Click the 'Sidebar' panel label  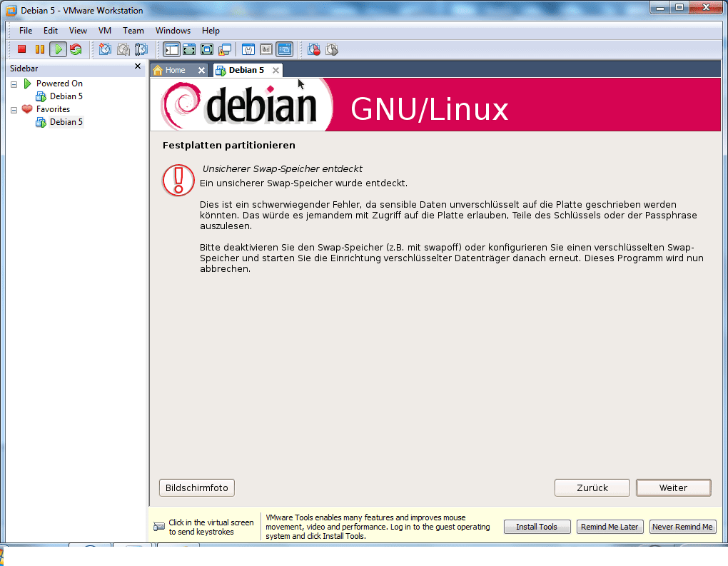click(24, 69)
